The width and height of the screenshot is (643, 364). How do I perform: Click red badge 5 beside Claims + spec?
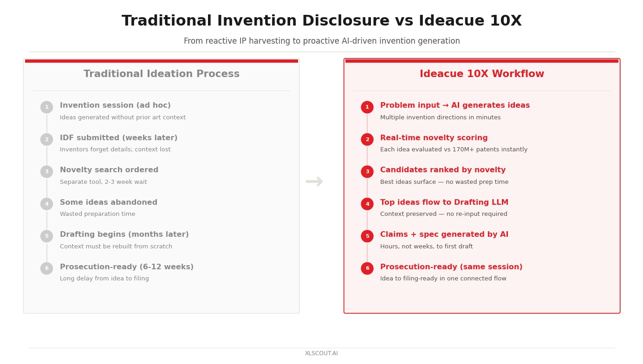[367, 236]
